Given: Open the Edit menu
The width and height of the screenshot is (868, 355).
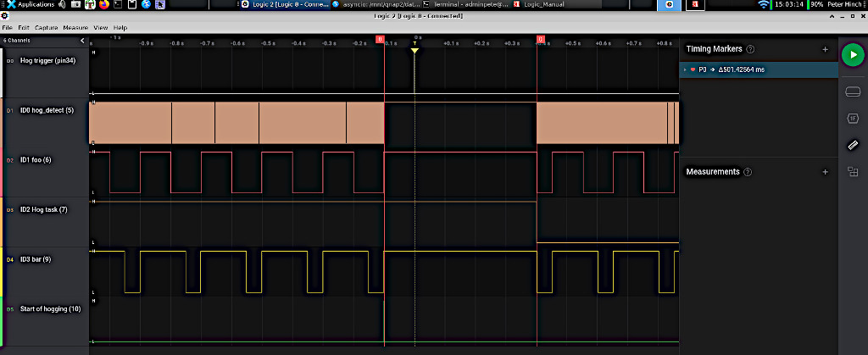Looking at the screenshot, I should click(x=24, y=28).
